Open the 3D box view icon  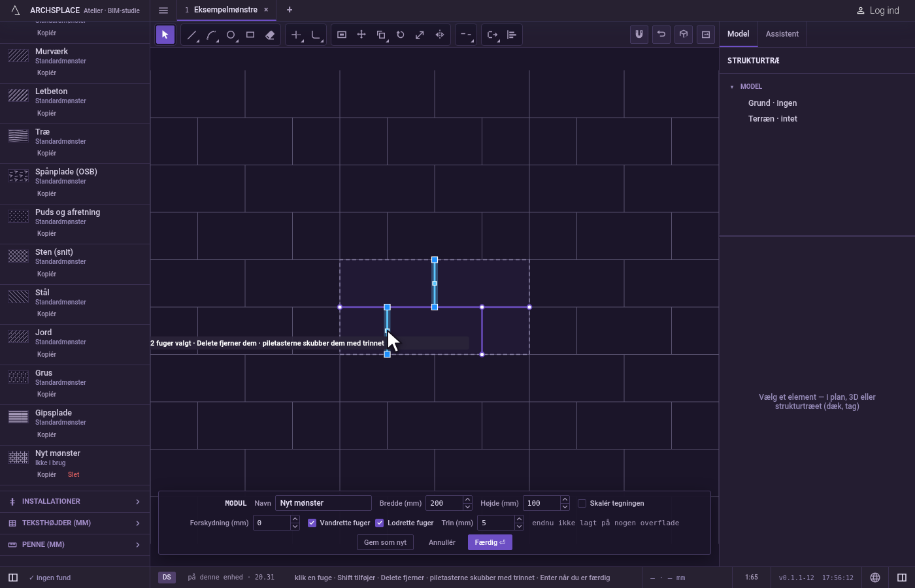click(684, 35)
